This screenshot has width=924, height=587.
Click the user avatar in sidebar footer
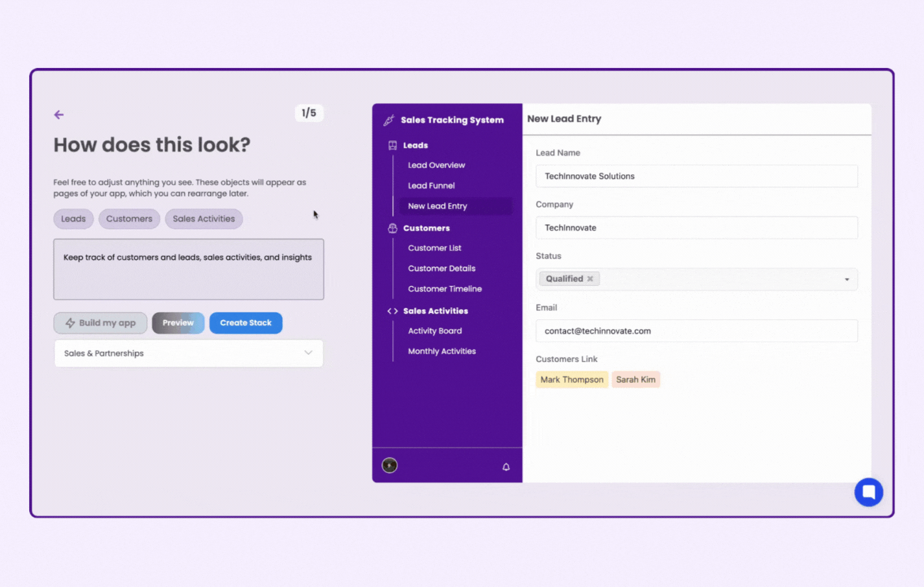(x=389, y=465)
